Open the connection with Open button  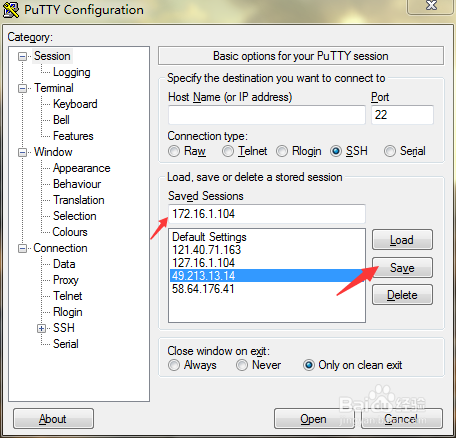[x=313, y=419]
